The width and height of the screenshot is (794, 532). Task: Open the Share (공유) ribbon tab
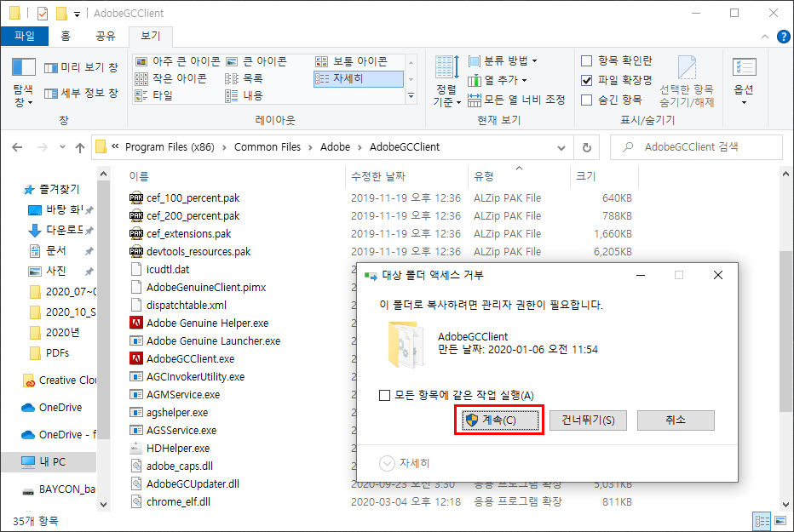pyautogui.click(x=106, y=36)
